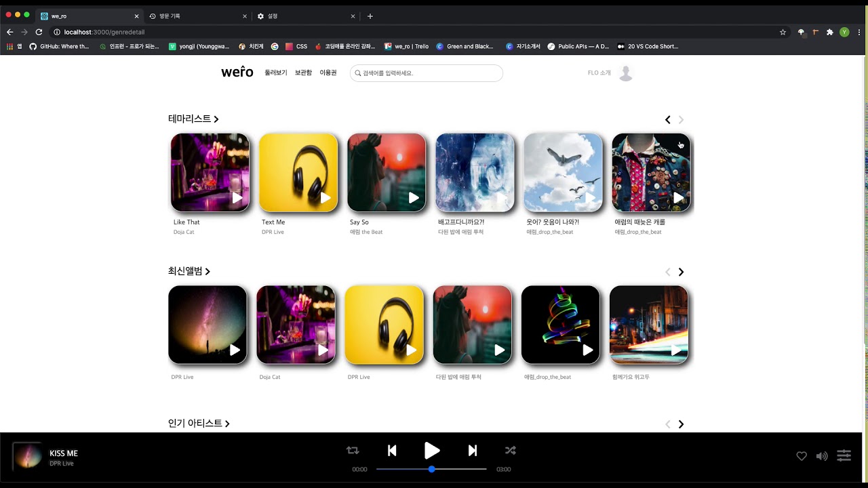The width and height of the screenshot is (868, 488).
Task: Mute the volume speaker icon
Action: [822, 456]
